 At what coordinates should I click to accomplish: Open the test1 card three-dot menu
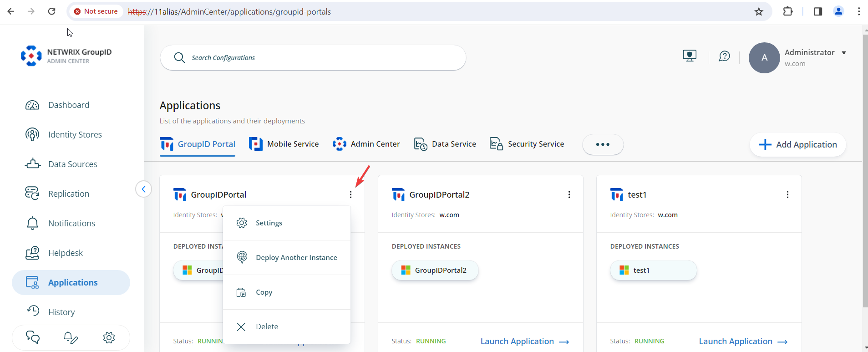pos(787,194)
